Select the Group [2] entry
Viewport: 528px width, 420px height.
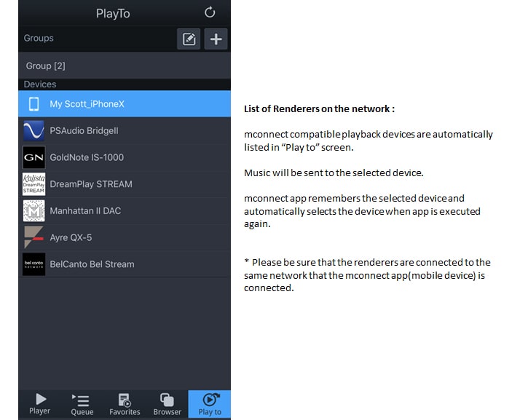(x=125, y=66)
